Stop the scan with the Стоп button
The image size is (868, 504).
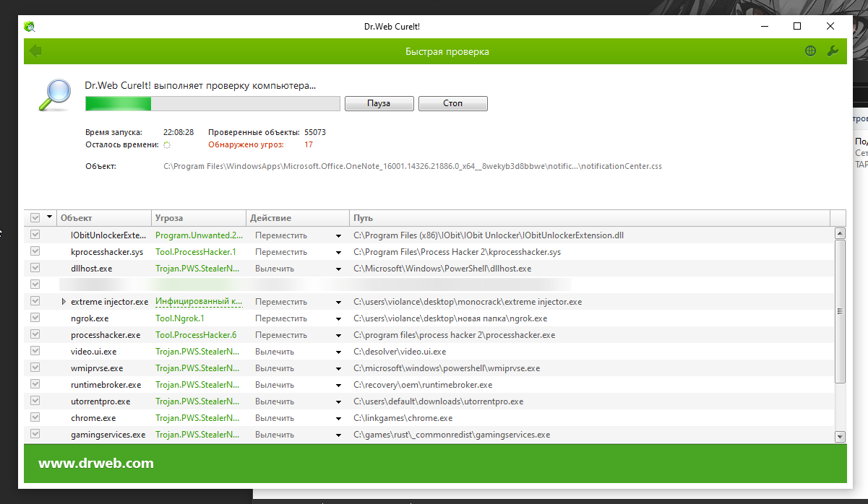point(453,103)
